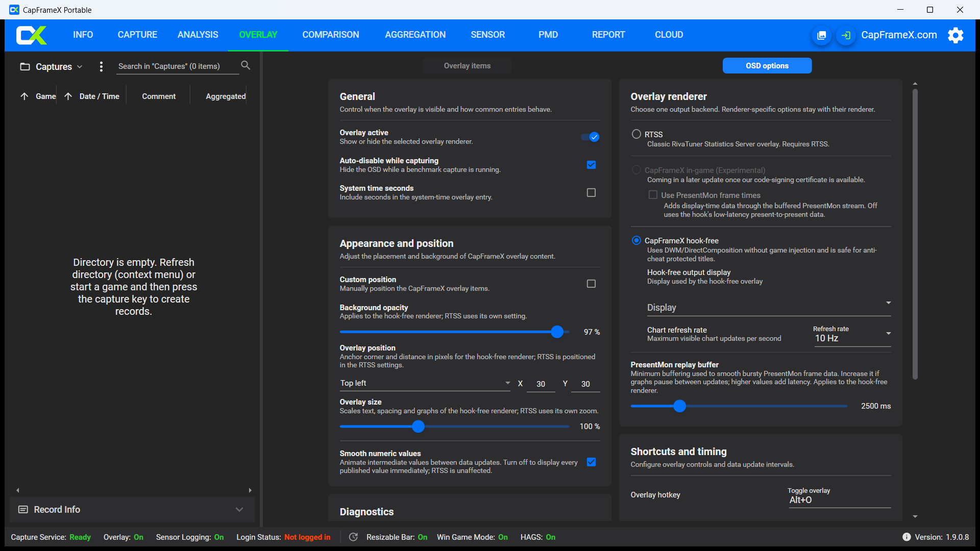Click the Record Info list icon

[x=23, y=510]
